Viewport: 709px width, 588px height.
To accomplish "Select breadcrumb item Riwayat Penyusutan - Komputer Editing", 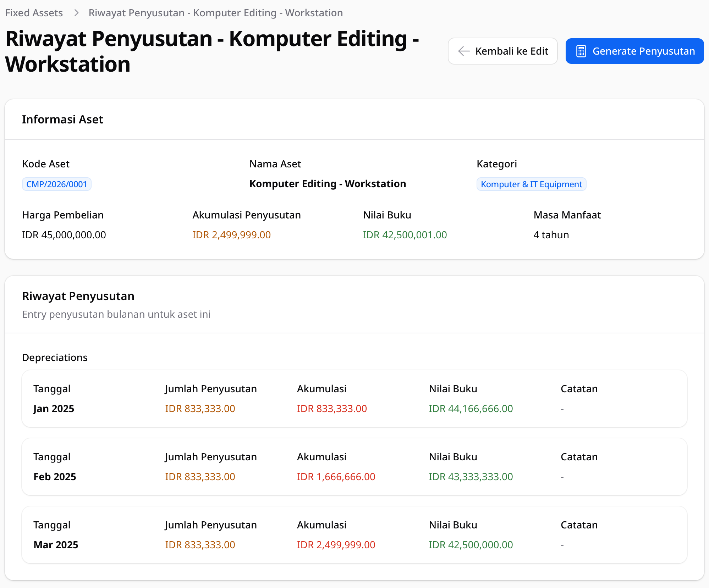I will [215, 13].
